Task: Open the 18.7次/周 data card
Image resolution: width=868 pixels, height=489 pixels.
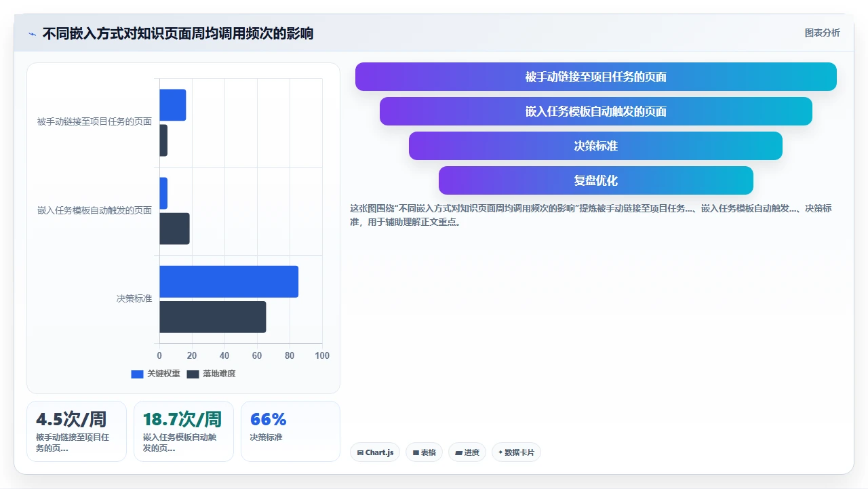Action: [x=184, y=431]
